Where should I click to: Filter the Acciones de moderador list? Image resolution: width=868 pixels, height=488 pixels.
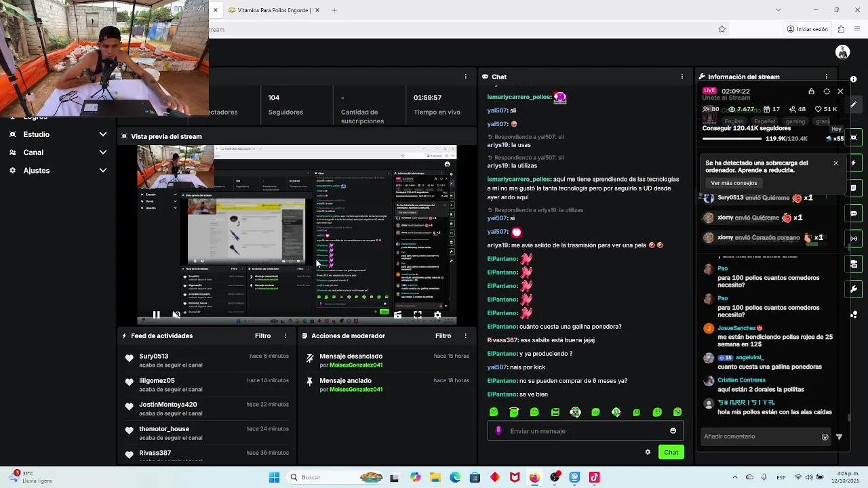click(x=443, y=335)
